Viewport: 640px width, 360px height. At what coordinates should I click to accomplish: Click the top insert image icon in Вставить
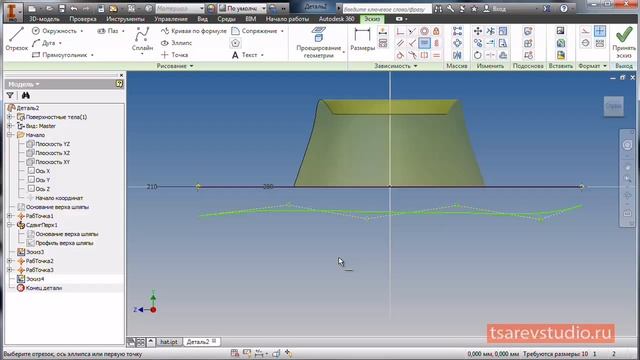(560, 31)
